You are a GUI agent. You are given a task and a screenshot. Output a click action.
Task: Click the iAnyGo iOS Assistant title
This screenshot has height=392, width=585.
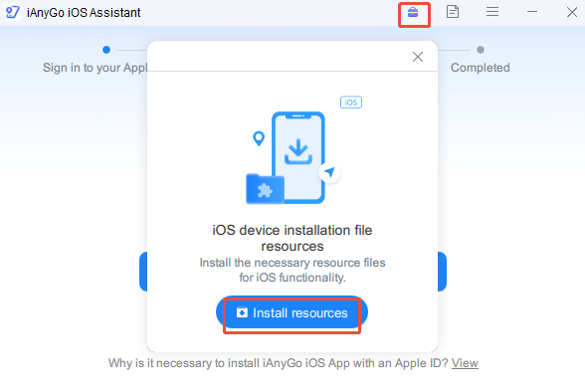84,13
